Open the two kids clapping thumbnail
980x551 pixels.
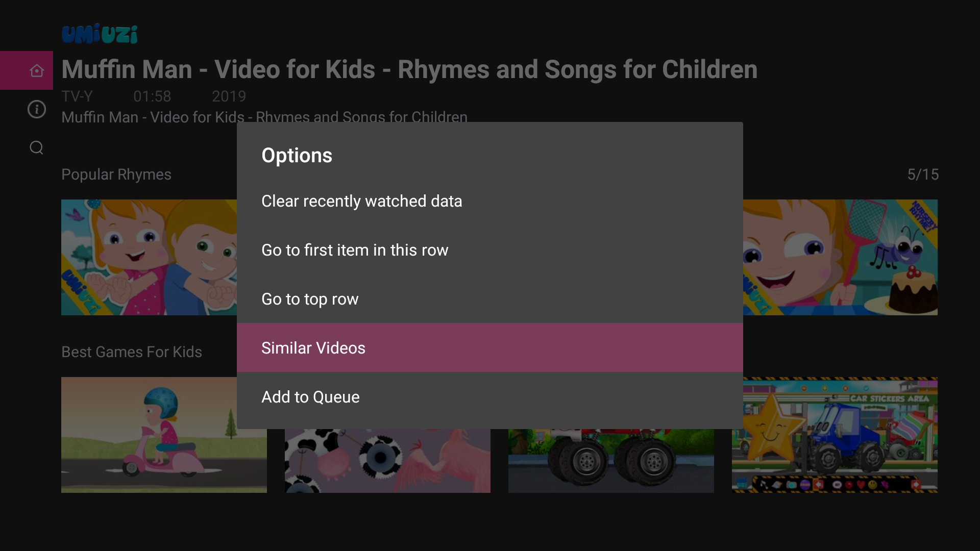tap(149, 257)
